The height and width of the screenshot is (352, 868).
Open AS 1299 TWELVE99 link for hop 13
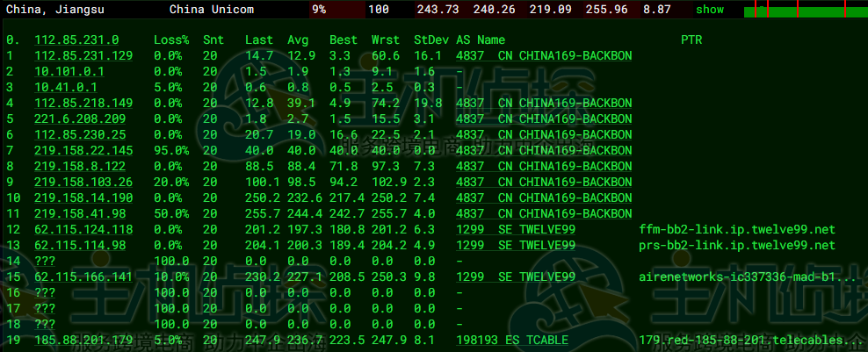(x=516, y=245)
